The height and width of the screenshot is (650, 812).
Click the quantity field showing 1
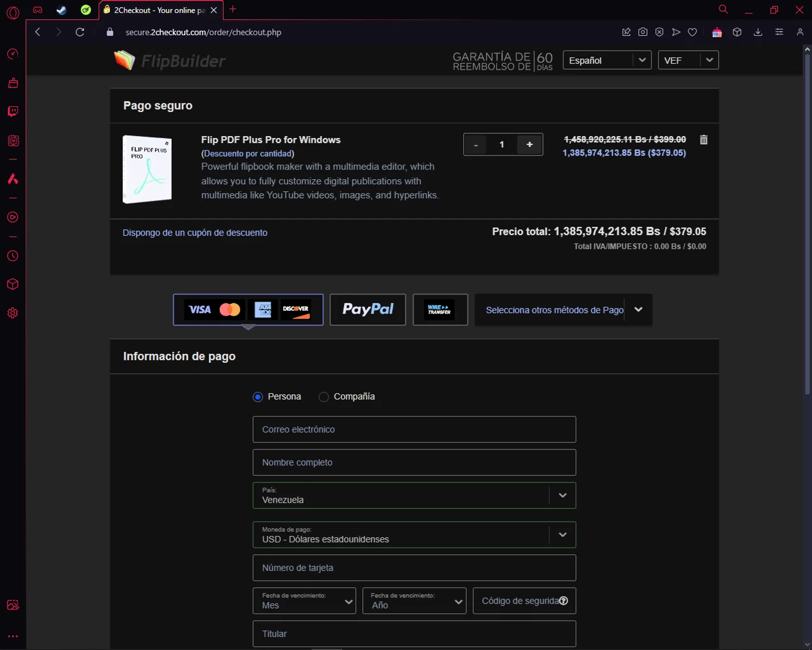pyautogui.click(x=502, y=145)
